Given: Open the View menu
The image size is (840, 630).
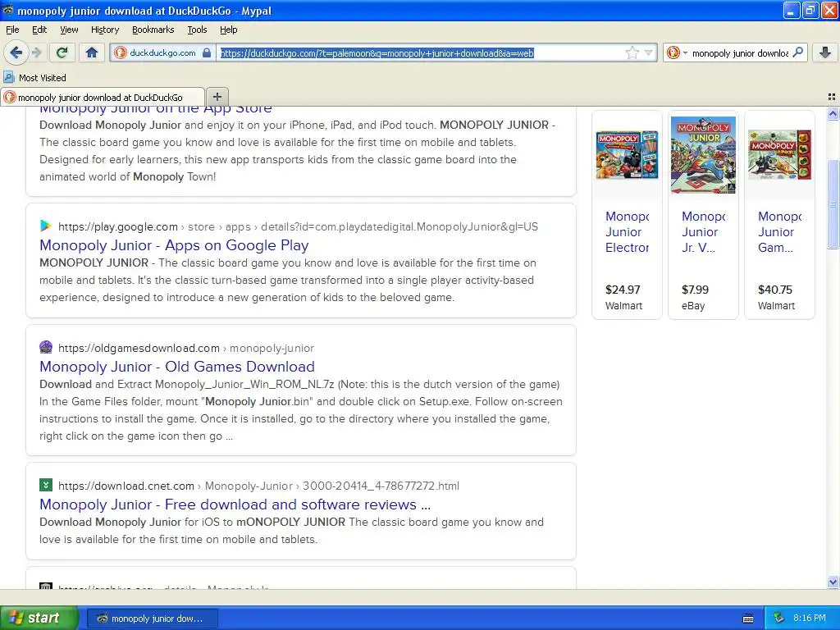Looking at the screenshot, I should coord(69,30).
